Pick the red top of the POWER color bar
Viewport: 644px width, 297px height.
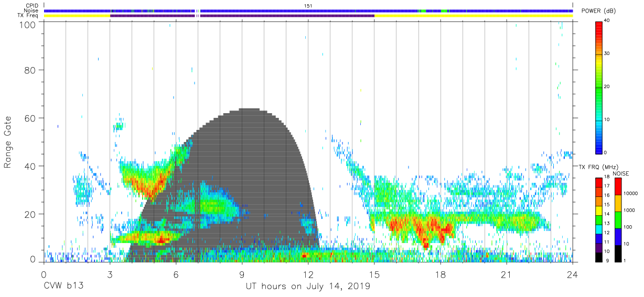tap(600, 29)
